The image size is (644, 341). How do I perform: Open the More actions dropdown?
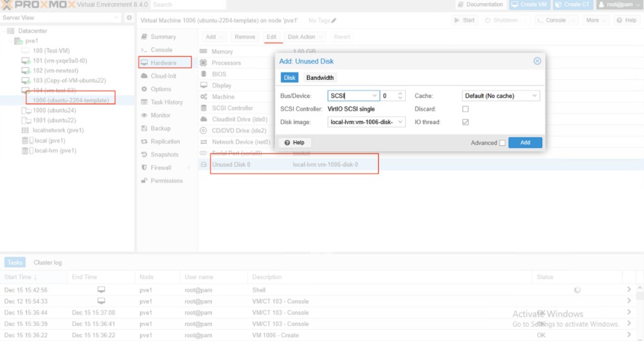coord(596,20)
